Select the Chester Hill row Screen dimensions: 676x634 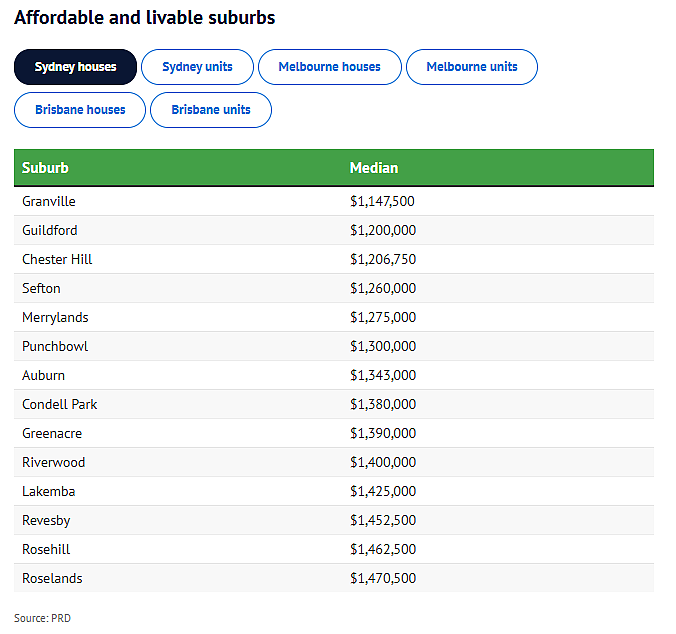click(x=334, y=259)
